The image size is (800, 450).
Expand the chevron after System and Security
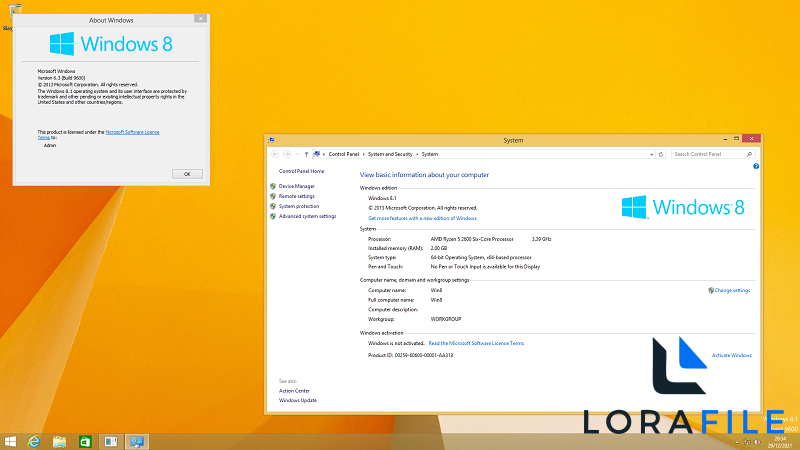[417, 154]
